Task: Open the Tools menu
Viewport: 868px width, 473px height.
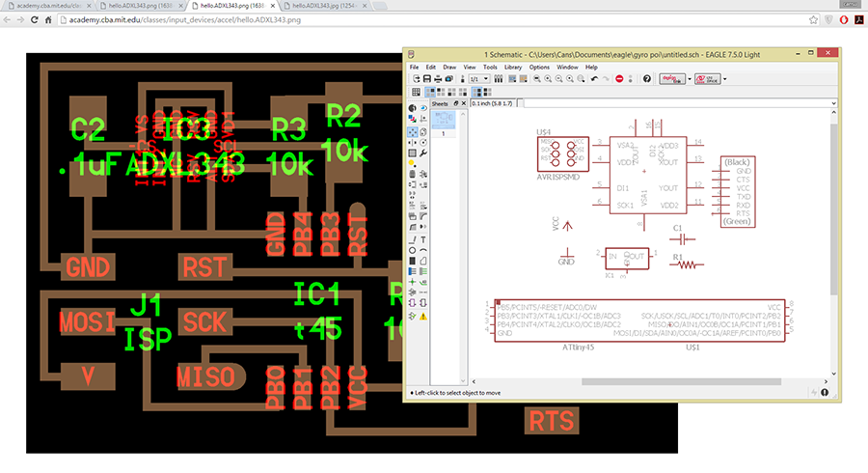Action: (490, 67)
